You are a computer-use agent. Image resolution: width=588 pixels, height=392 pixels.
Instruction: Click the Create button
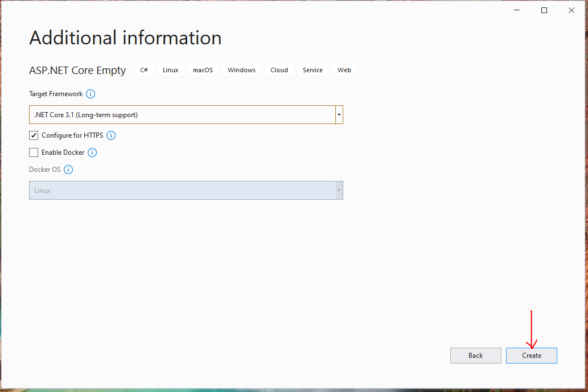(532, 356)
